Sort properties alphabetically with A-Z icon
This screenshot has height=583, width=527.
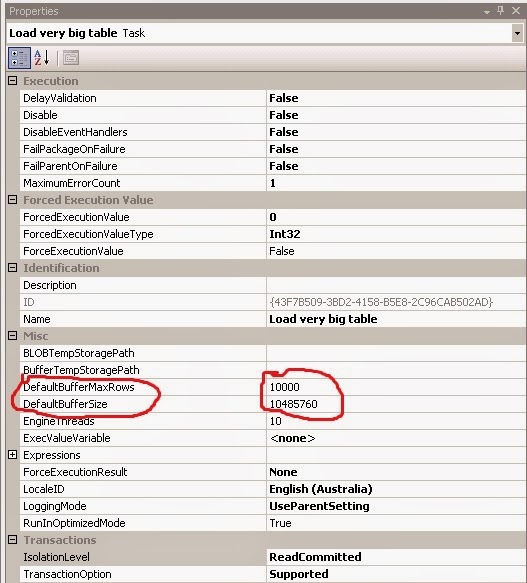tap(42, 58)
